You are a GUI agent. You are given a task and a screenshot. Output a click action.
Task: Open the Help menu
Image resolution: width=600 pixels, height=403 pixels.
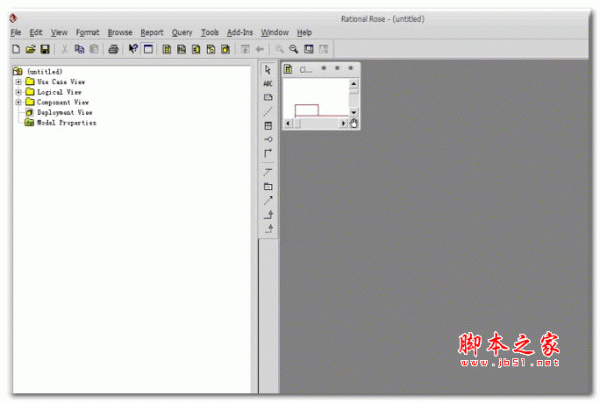click(304, 33)
